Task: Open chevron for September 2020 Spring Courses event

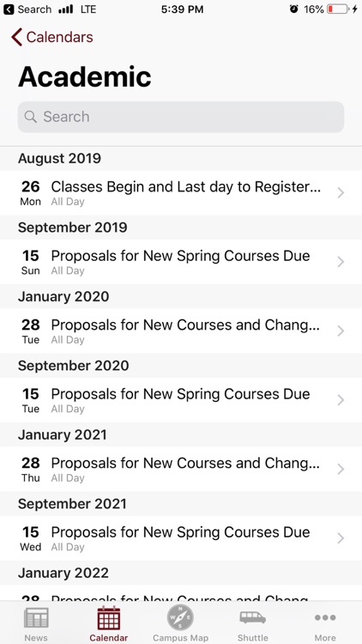Action: [x=341, y=399]
